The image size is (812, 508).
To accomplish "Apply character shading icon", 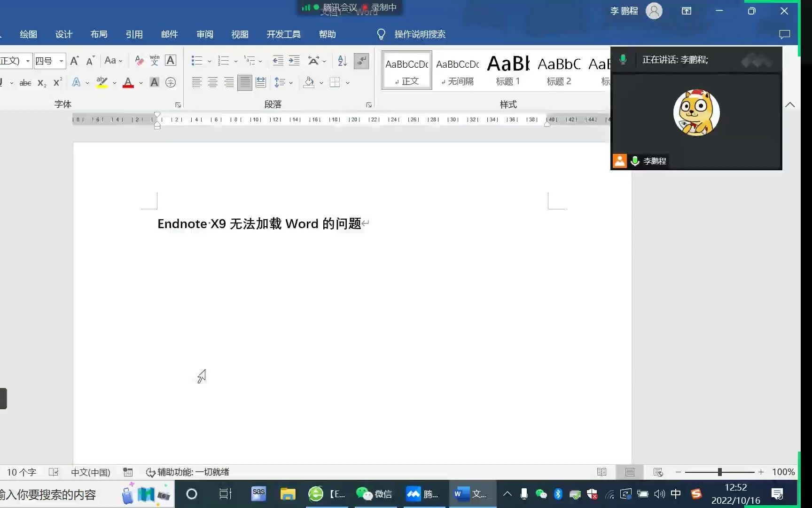I will click(x=154, y=83).
